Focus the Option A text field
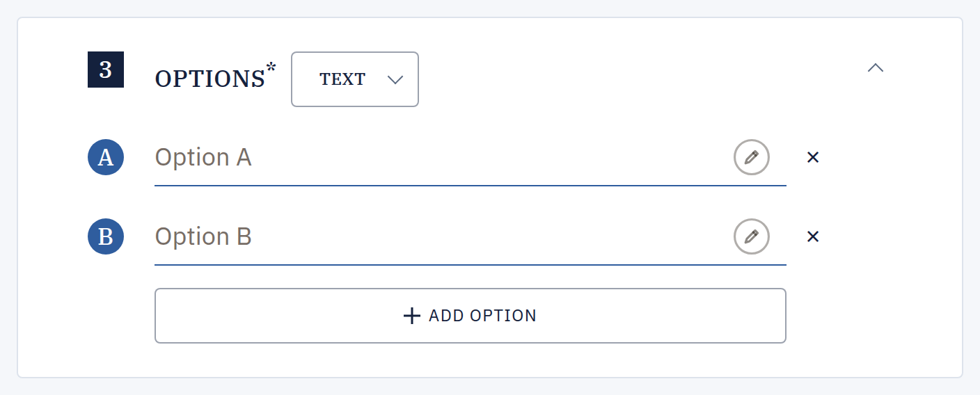Image resolution: width=980 pixels, height=395 pixels. coord(442,158)
